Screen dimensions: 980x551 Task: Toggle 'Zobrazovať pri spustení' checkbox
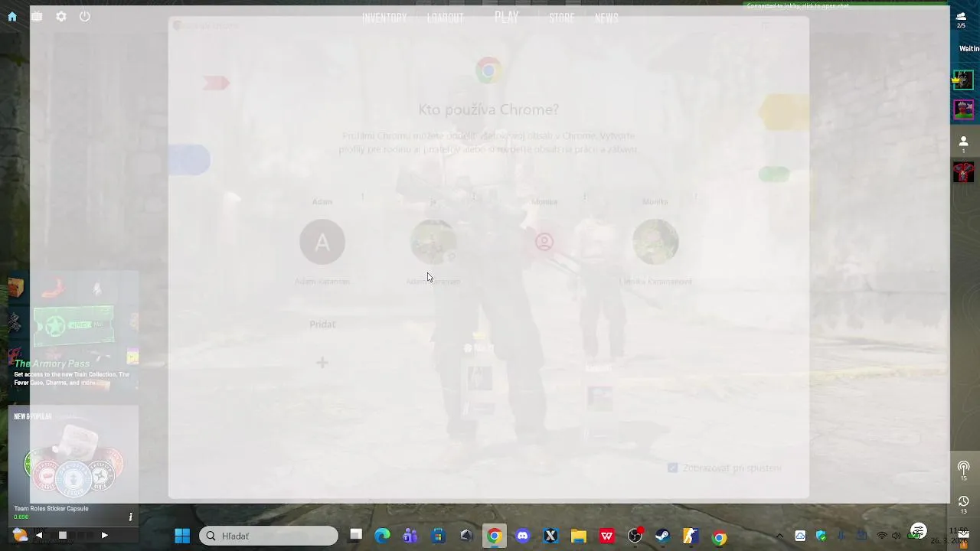pyautogui.click(x=672, y=468)
